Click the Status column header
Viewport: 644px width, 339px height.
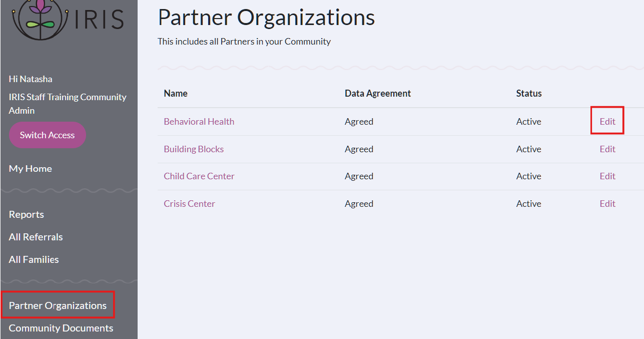529,93
